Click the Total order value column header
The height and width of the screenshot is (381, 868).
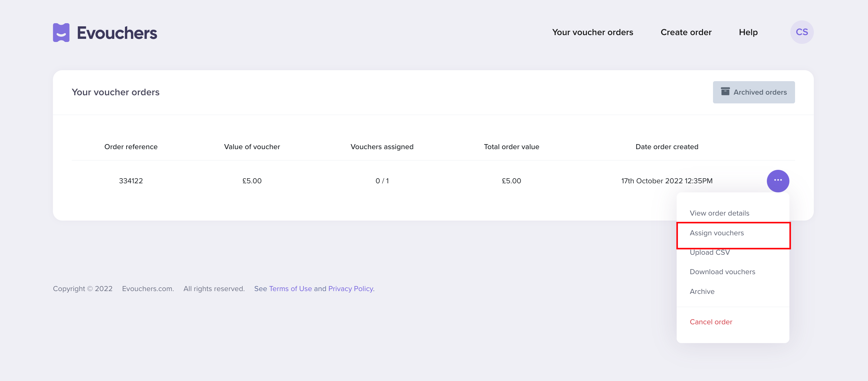[x=511, y=147]
